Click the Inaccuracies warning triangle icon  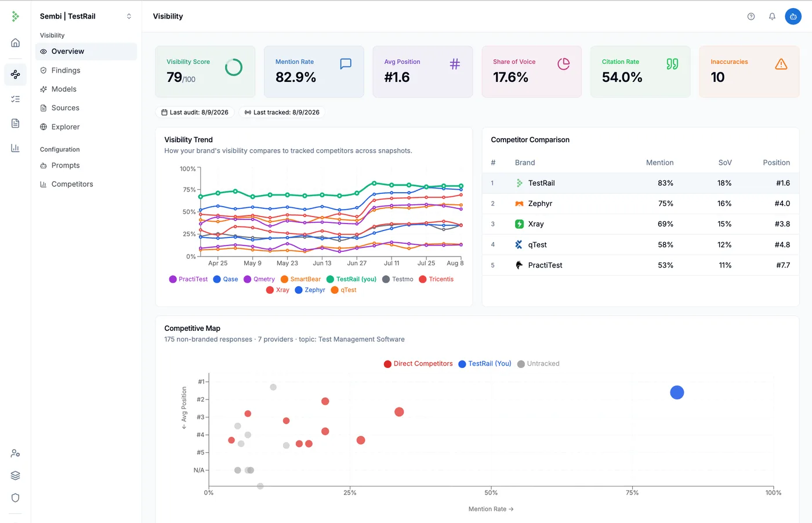point(781,64)
